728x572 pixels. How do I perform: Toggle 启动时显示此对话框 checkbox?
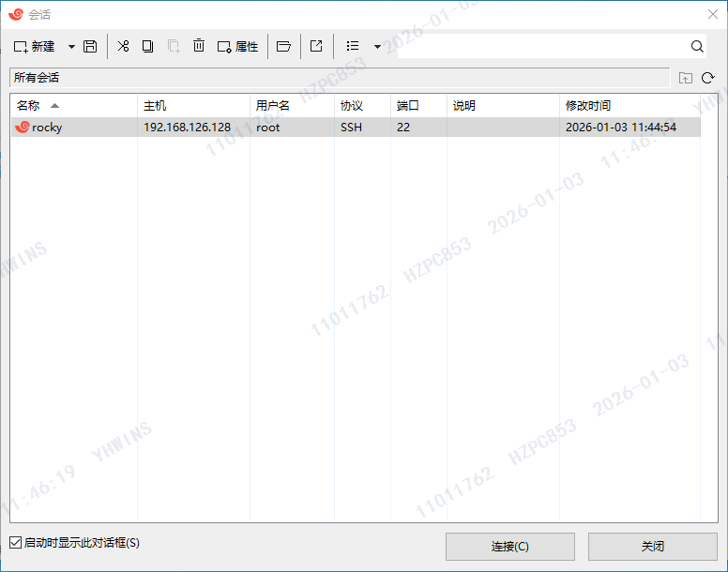(x=15, y=542)
